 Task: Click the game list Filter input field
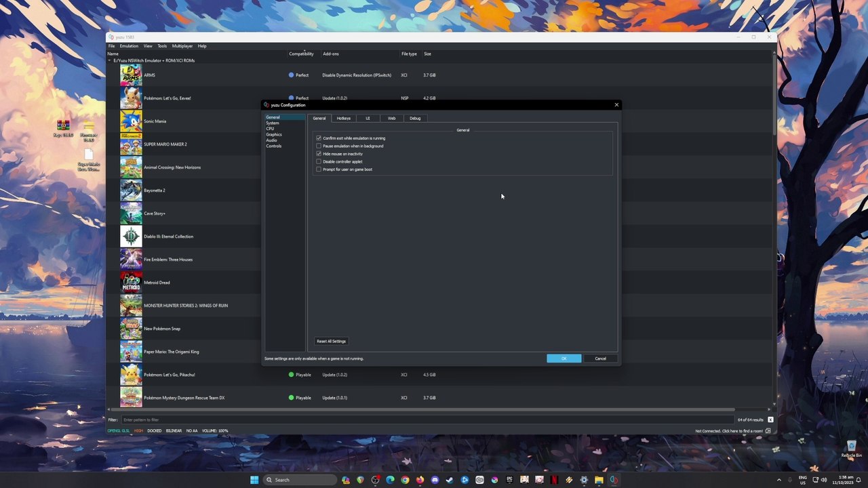(x=428, y=420)
